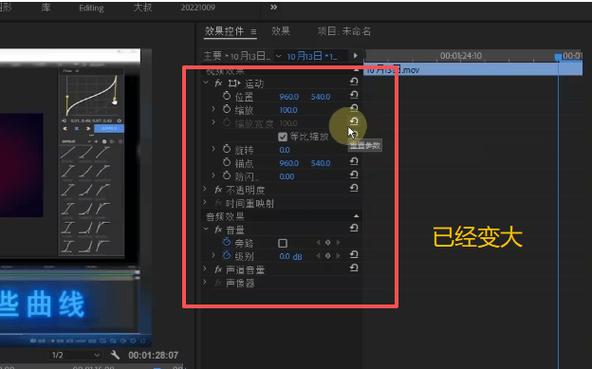Click the 级别 value 0.0 dB

click(291, 256)
